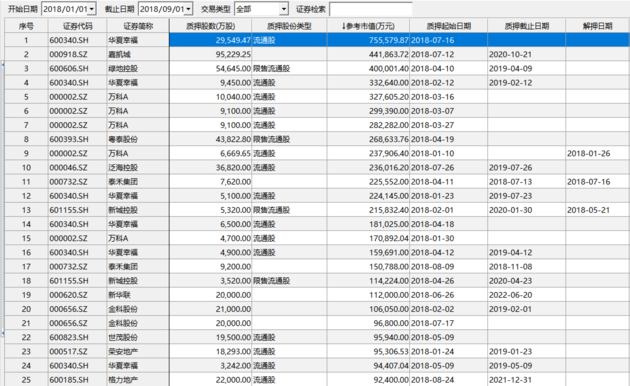The image size is (630, 386).
Task: Sort by the 序号 column header
Action: click(27, 26)
